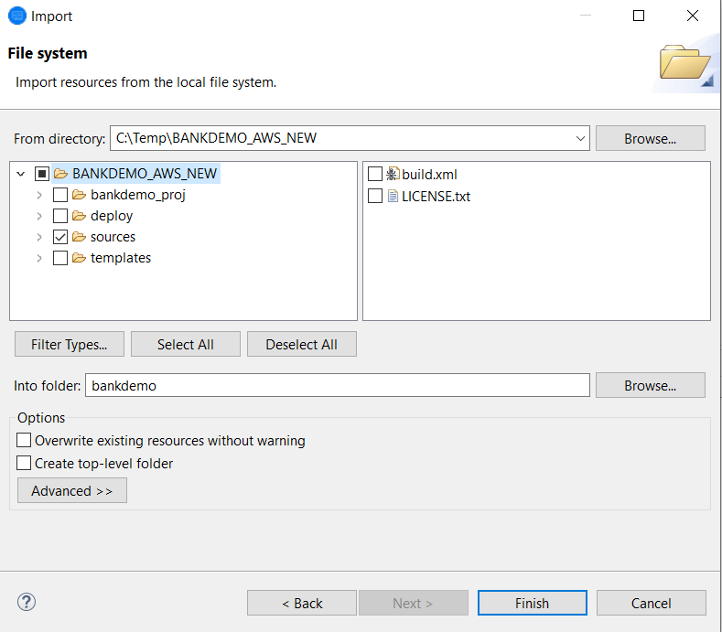
Task: Collapse the BANKDEMO_AWS_NEW tree node
Action: (x=21, y=174)
